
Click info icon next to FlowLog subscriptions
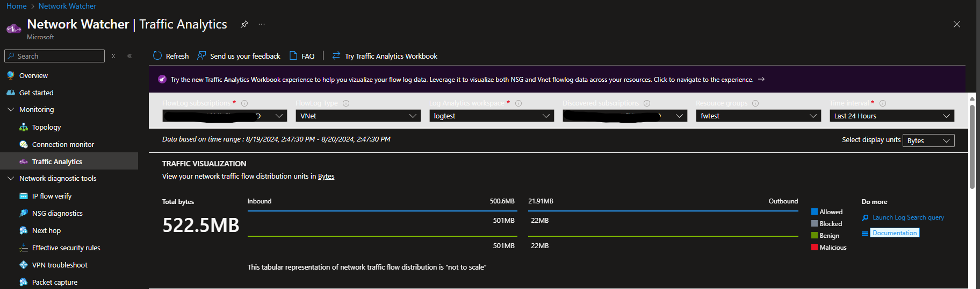tap(244, 103)
